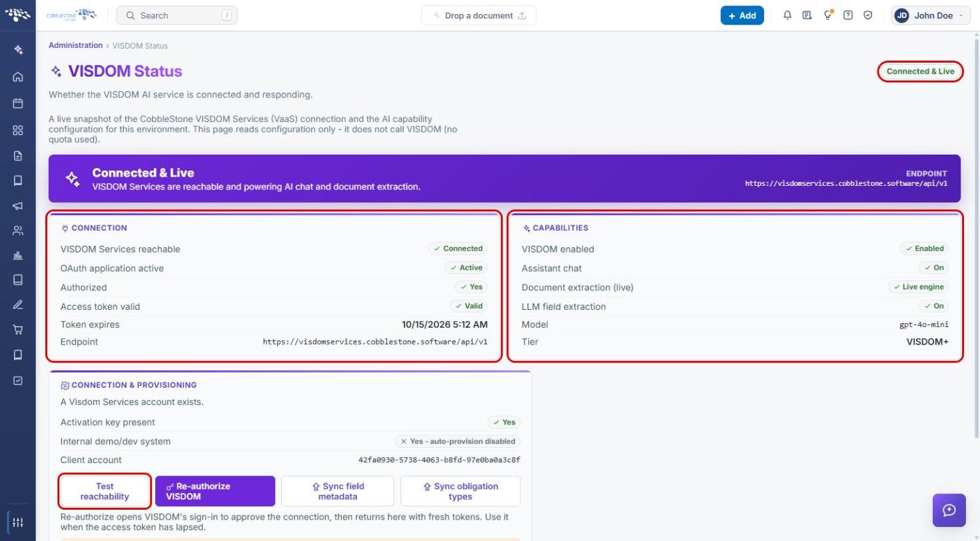This screenshot has height=541, width=980.
Task: Click the tier value VISDOM+
Action: click(927, 342)
